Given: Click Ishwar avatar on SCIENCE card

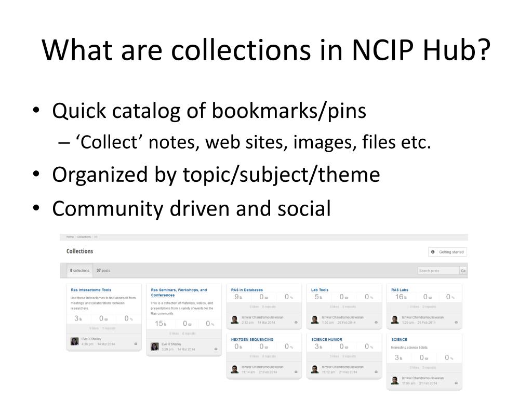Looking at the screenshot, I should (395, 380).
